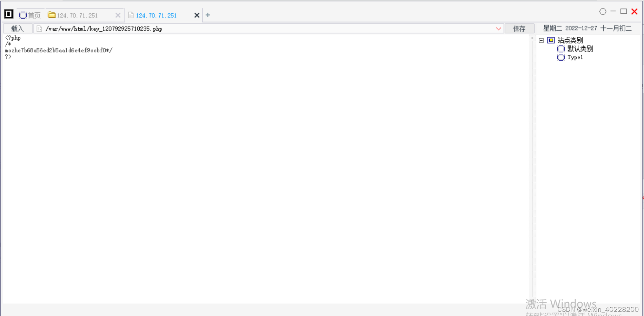Click the home tab icon
Viewport: 644px width, 316px height.
click(x=23, y=15)
